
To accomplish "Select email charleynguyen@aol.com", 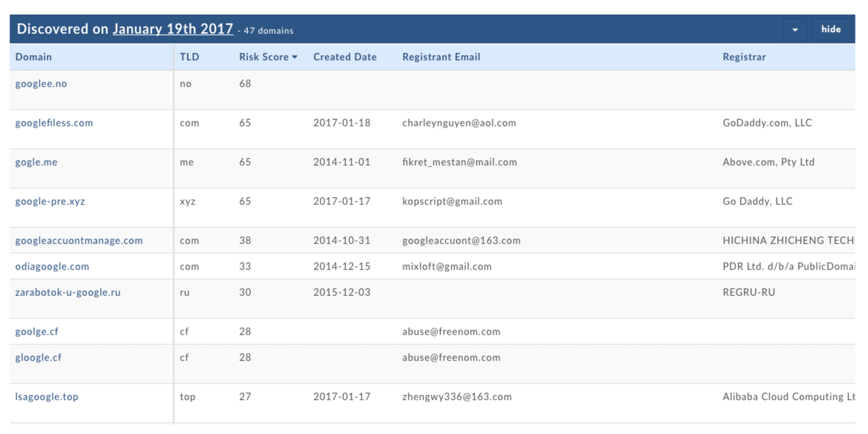I will [x=459, y=123].
